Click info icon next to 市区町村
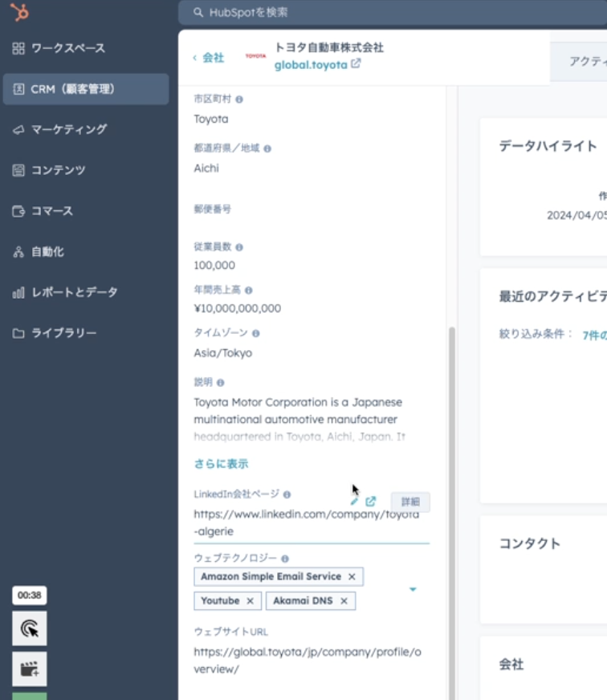Viewport: 607px width, 700px height. (239, 100)
